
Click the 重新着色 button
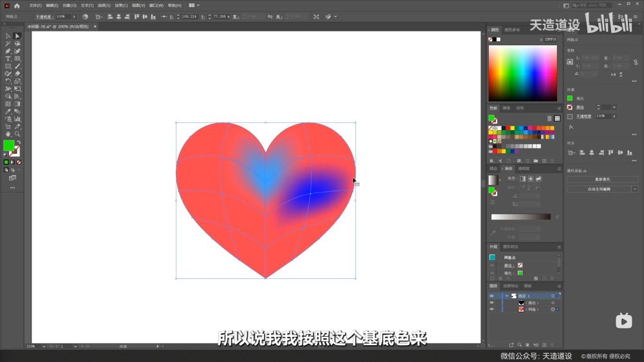point(602,180)
